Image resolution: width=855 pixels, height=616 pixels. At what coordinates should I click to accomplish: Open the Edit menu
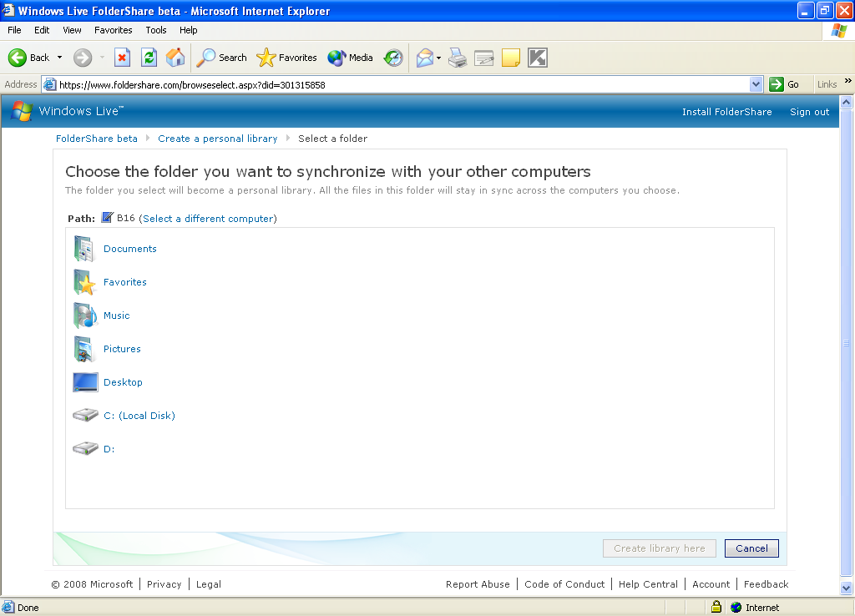click(42, 30)
